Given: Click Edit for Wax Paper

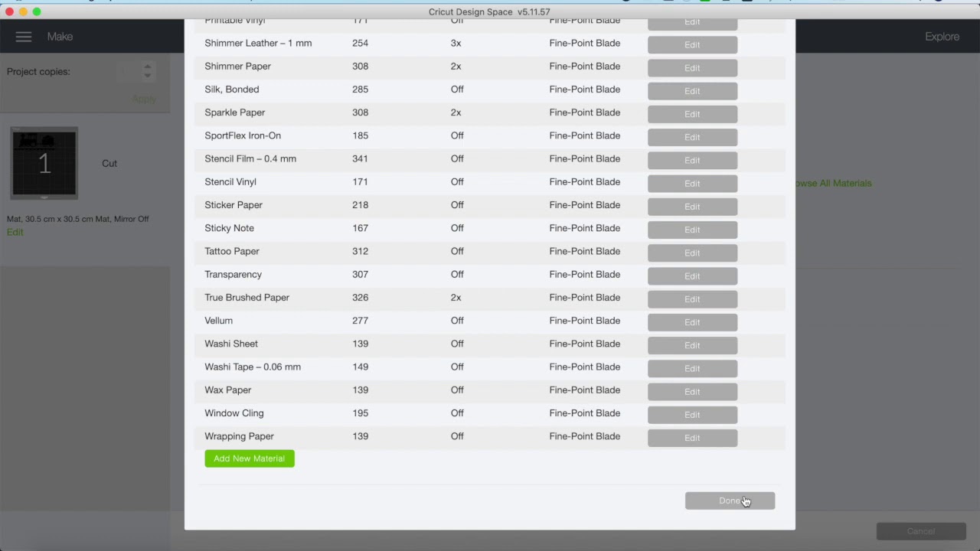Looking at the screenshot, I should pyautogui.click(x=692, y=391).
